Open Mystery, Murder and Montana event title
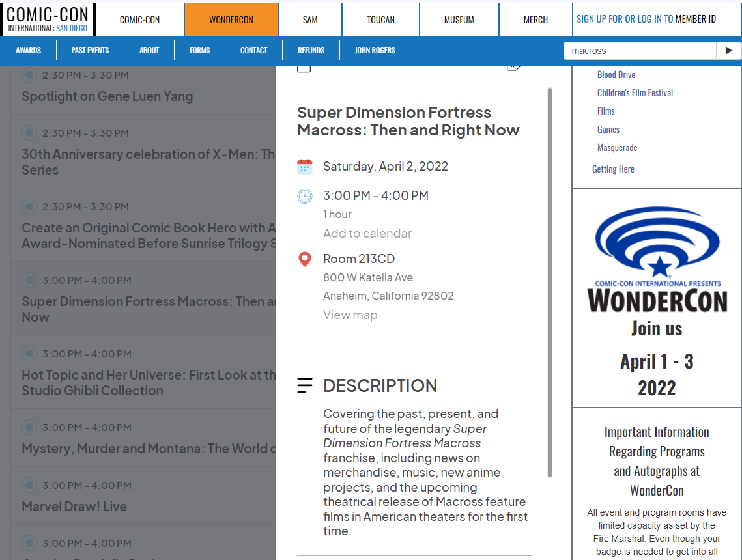The image size is (742, 560). pyautogui.click(x=149, y=449)
